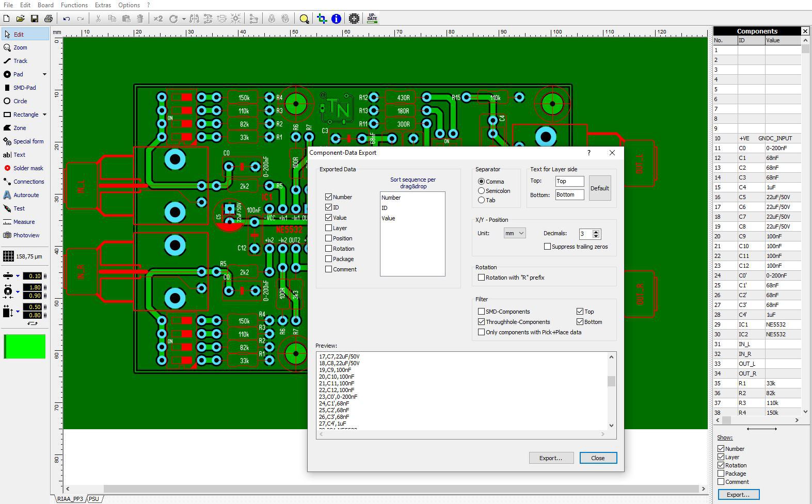Open the Photoview mode
This screenshot has width=812, height=504.
click(x=26, y=235)
